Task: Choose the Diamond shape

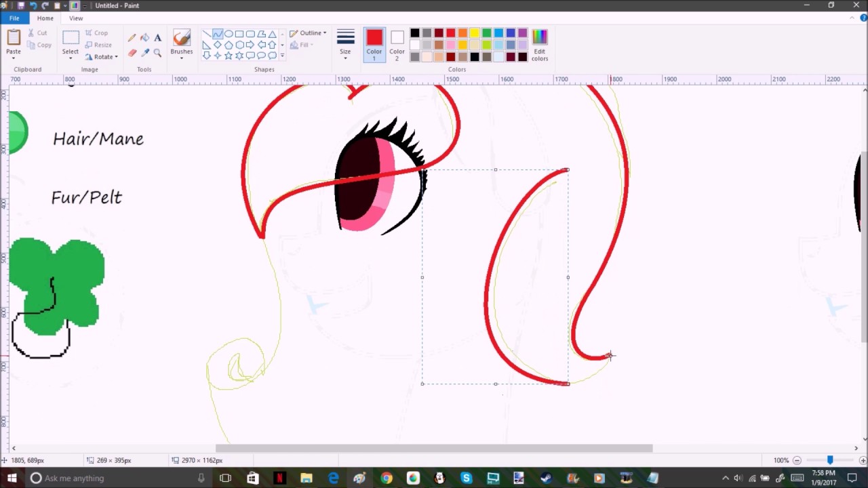Action: pos(218,45)
